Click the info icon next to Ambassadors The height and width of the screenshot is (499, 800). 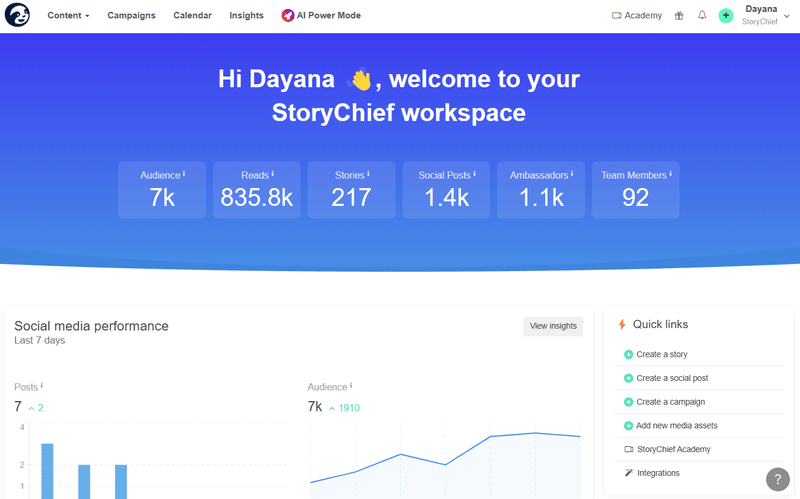point(572,174)
